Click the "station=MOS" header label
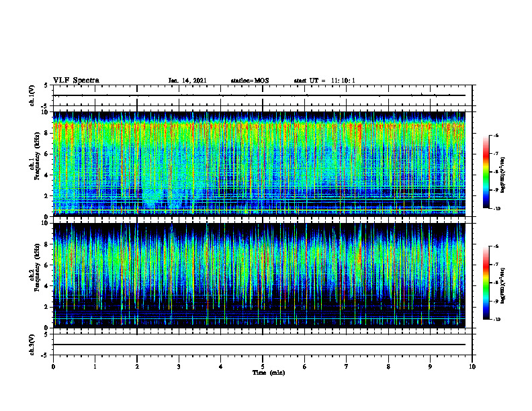This screenshot has width=532, height=411. coord(250,81)
